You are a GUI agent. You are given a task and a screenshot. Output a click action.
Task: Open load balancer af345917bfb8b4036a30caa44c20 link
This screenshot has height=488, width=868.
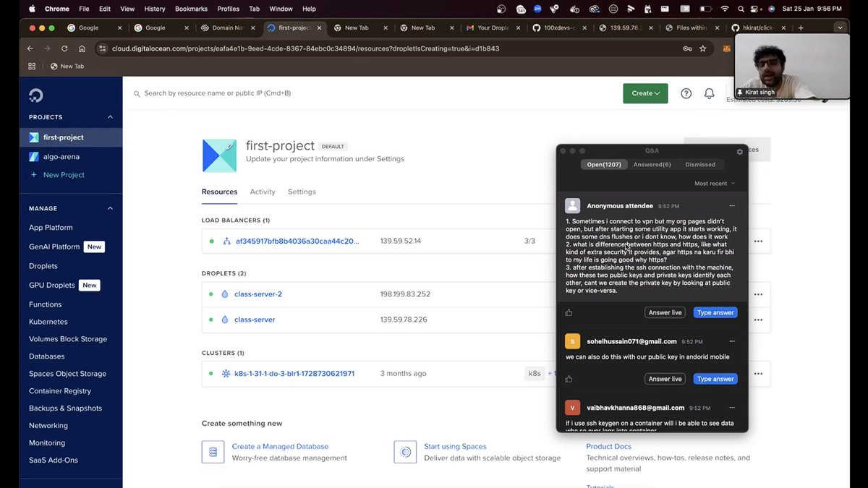click(297, 241)
